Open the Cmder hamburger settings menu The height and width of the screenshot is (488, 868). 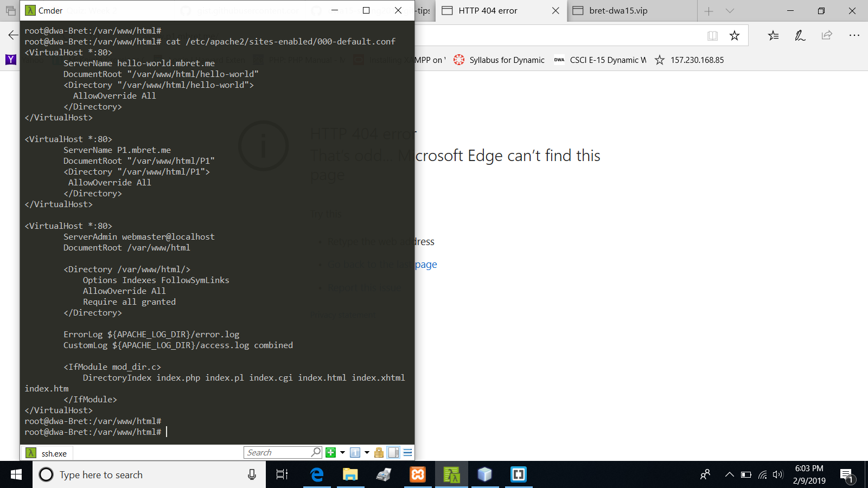(x=408, y=452)
